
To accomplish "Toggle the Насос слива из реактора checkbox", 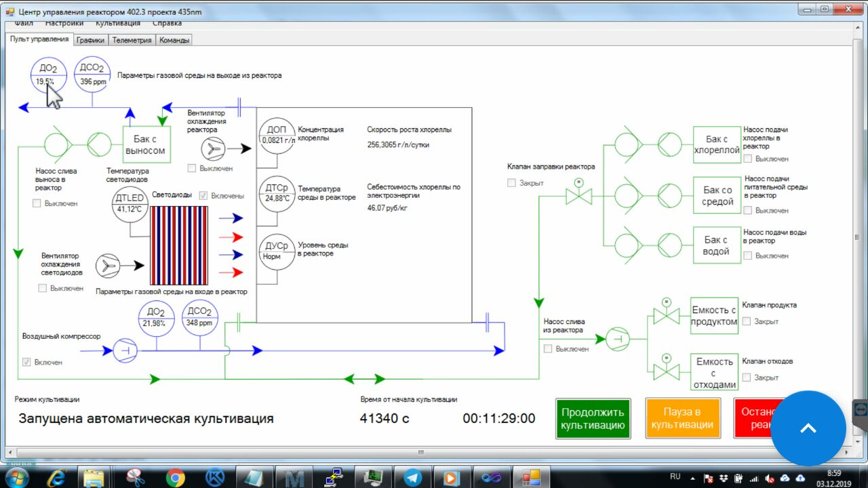I will coord(548,349).
